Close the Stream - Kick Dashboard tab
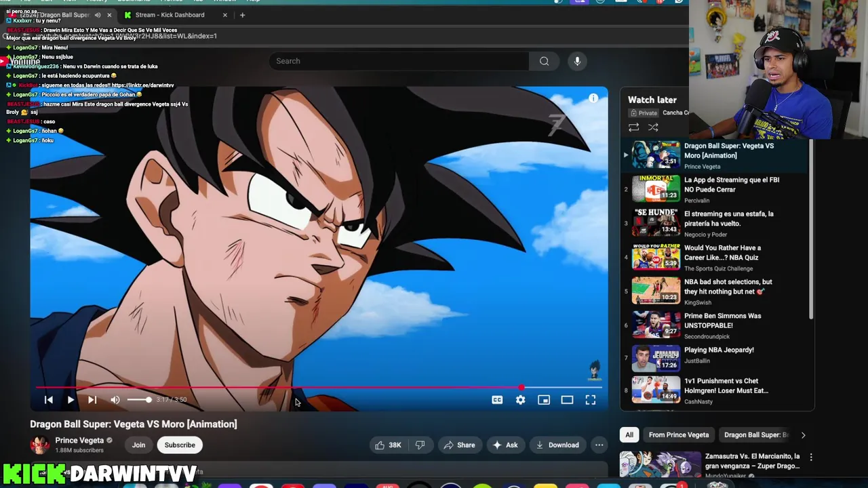Screen dimensions: 868x488 pyautogui.click(x=225, y=15)
